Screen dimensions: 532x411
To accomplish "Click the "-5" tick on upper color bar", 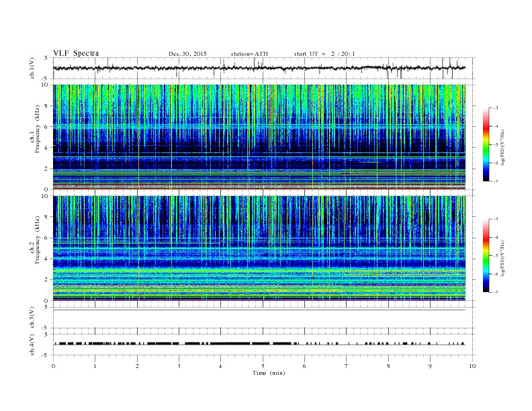I will click(x=496, y=145).
